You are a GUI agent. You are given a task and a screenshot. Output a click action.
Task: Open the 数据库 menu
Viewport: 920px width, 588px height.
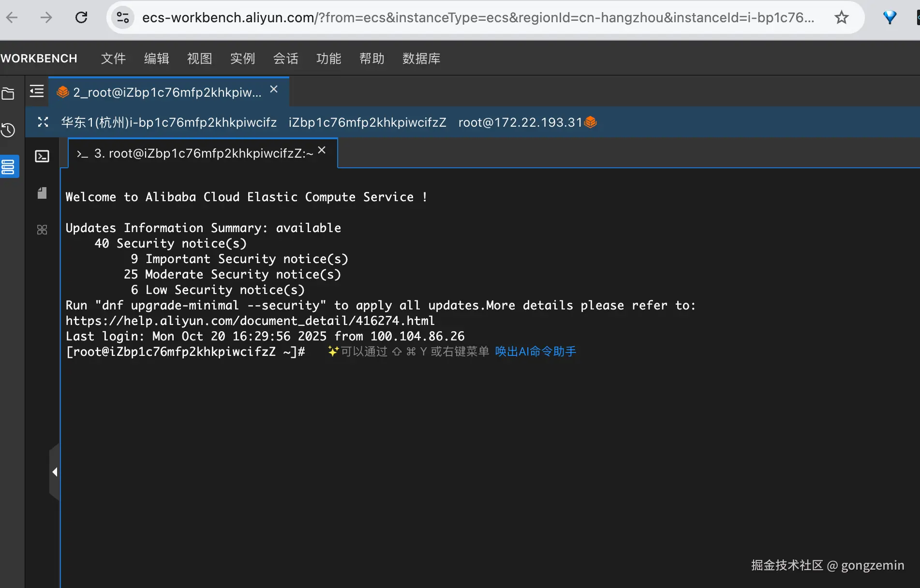(421, 59)
